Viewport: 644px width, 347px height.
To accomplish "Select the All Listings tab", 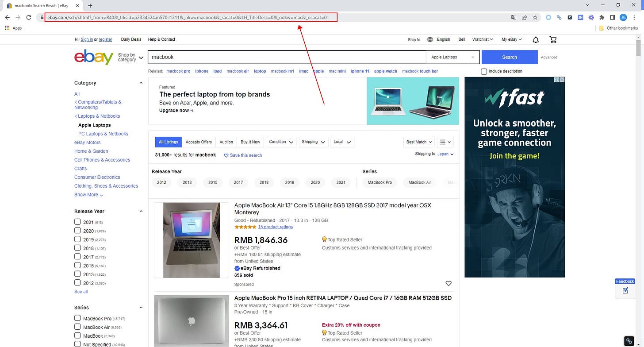I will (168, 142).
